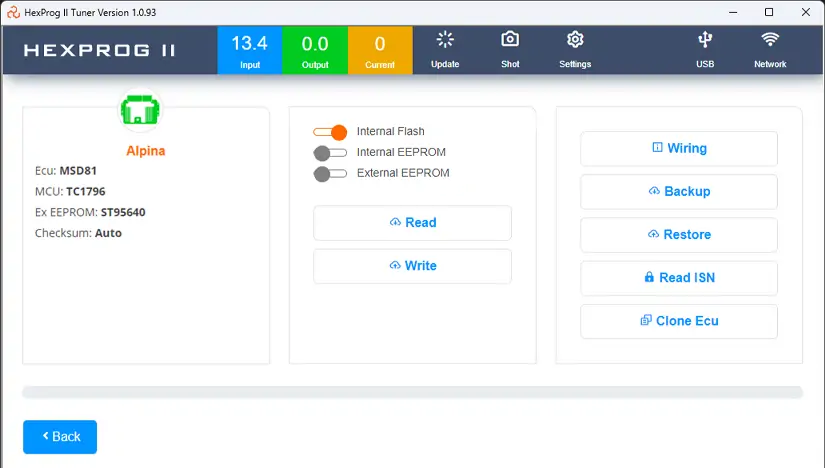Viewport: 825px width, 468px height.
Task: Click the Alpina brand label
Action: pos(146,151)
